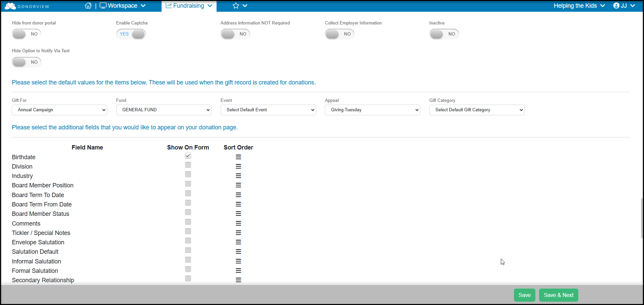Open the Event dropdown

pyautogui.click(x=268, y=110)
